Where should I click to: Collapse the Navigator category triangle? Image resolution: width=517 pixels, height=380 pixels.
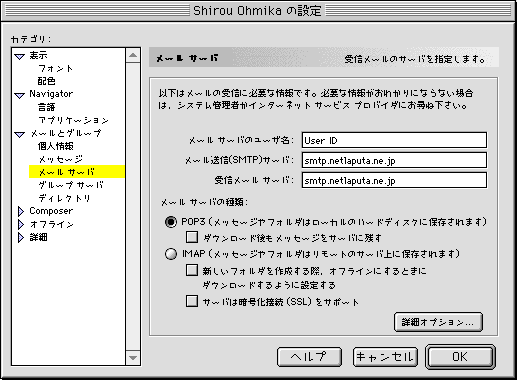(x=20, y=95)
